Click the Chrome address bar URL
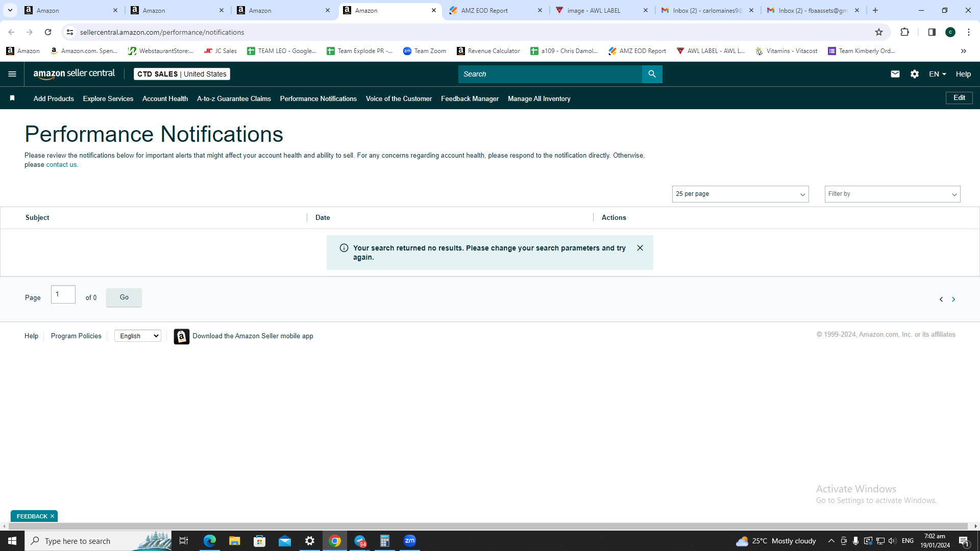Viewport: 980px width, 551px height. [x=162, y=32]
